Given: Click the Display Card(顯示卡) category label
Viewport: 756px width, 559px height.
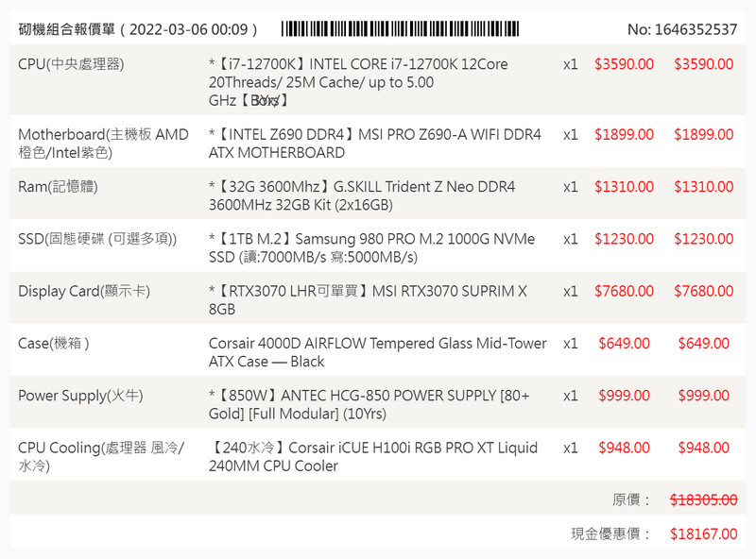Looking at the screenshot, I should (x=84, y=291).
